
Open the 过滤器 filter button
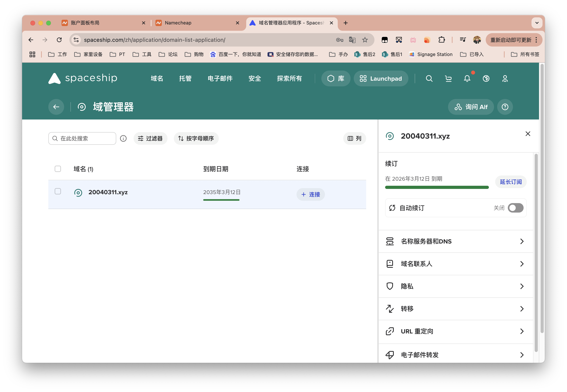150,139
